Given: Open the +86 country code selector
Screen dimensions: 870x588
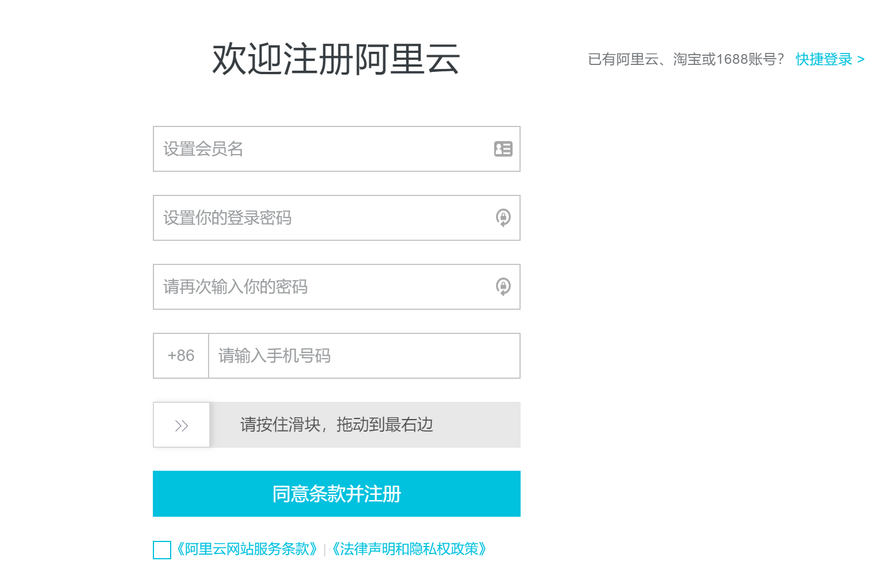Looking at the screenshot, I should (x=181, y=356).
